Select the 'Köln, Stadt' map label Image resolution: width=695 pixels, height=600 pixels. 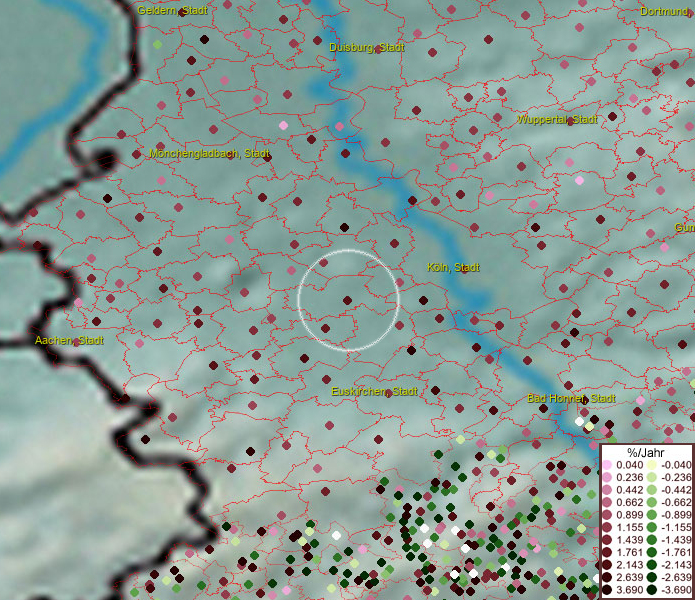click(x=453, y=267)
